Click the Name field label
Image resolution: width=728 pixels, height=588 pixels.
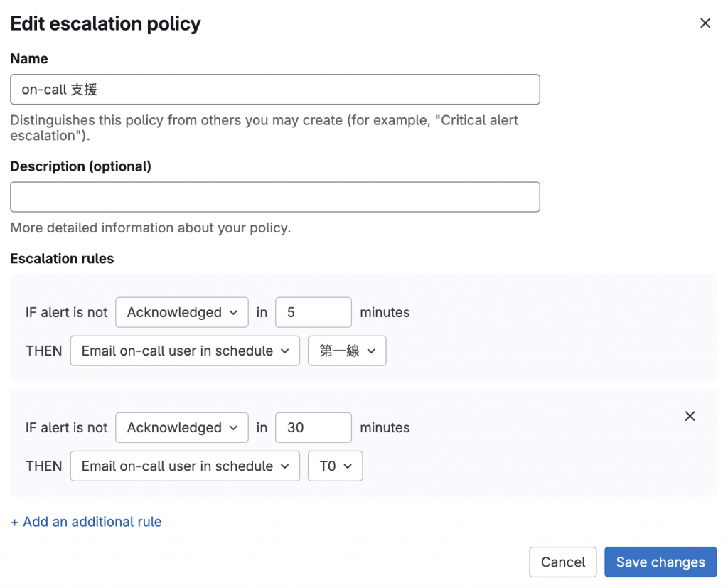coord(29,59)
